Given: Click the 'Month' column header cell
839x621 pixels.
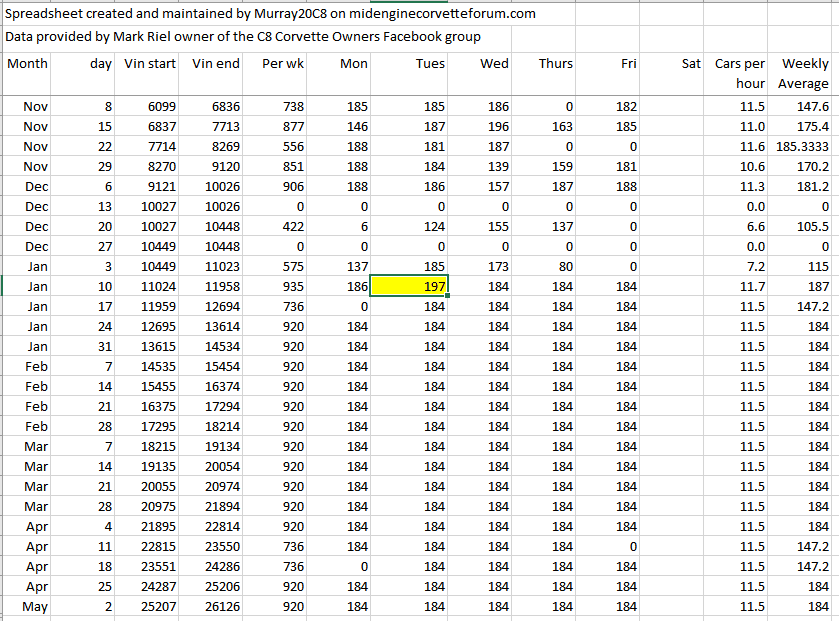Looking at the screenshot, I should pos(28,64).
